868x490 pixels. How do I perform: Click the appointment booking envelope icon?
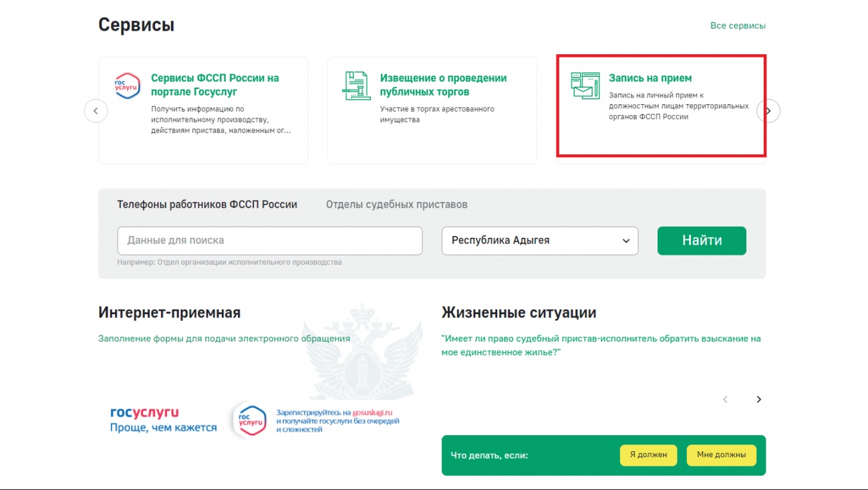point(585,86)
